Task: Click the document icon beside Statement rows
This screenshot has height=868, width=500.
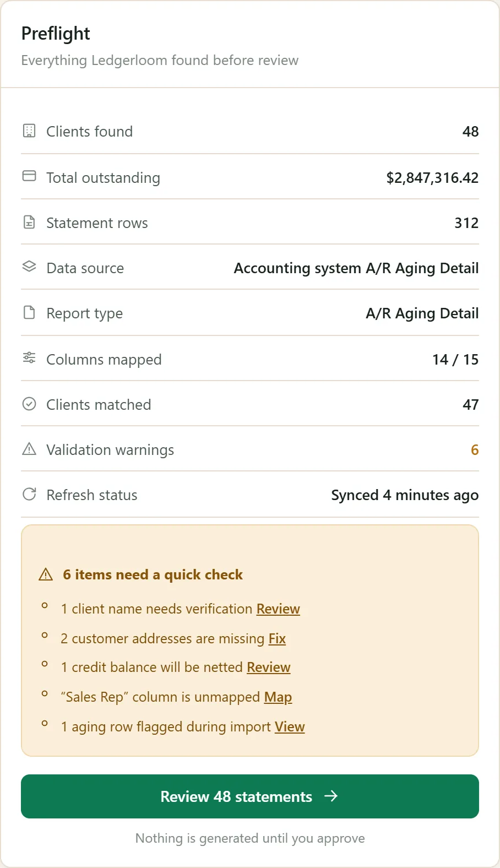Action: click(x=29, y=222)
